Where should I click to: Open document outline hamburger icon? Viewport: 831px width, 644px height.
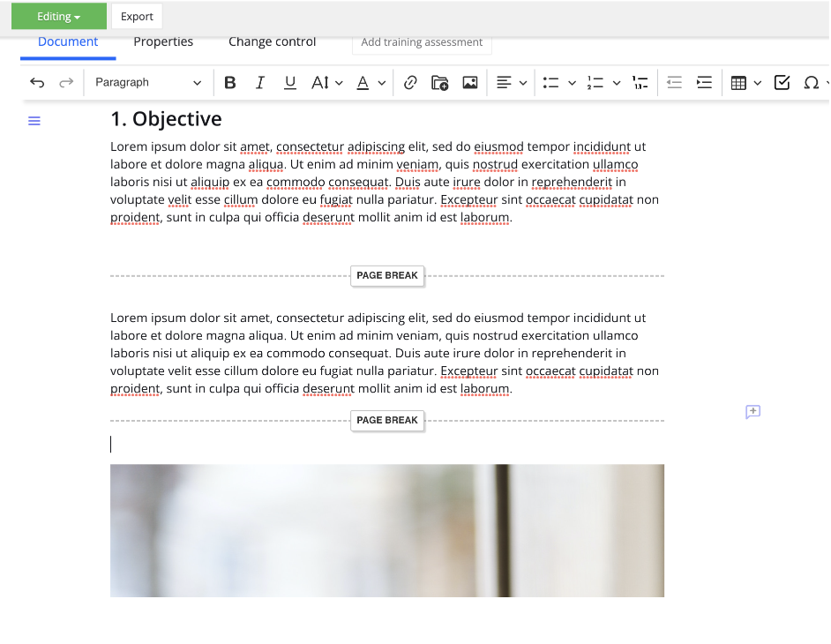[x=34, y=121]
